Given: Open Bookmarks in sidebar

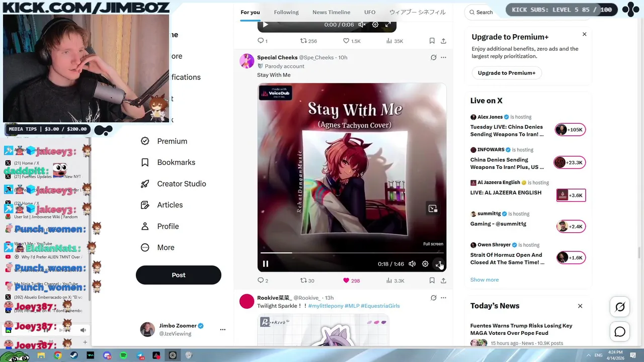Looking at the screenshot, I should click(x=169, y=162).
